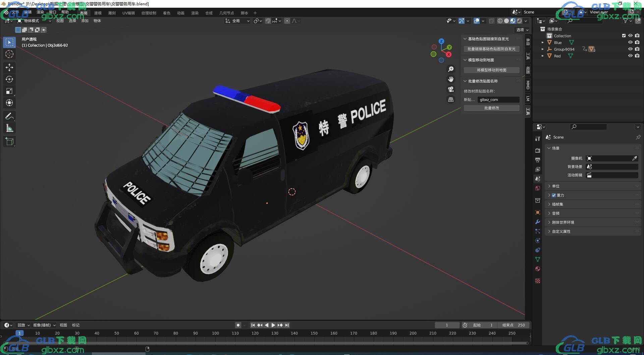The image size is (644, 355).
Task: Click the viewport pan hand gizmo
Action: click(451, 79)
